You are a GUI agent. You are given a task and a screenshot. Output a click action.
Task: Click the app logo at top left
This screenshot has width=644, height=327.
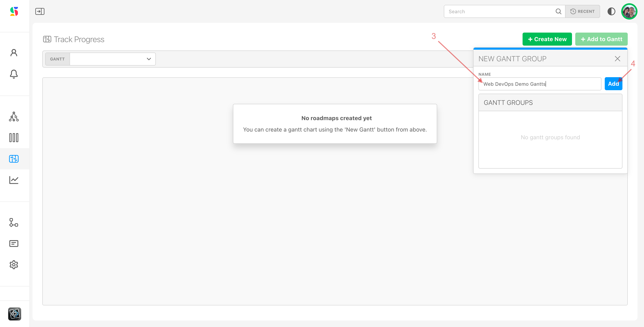pyautogui.click(x=14, y=12)
